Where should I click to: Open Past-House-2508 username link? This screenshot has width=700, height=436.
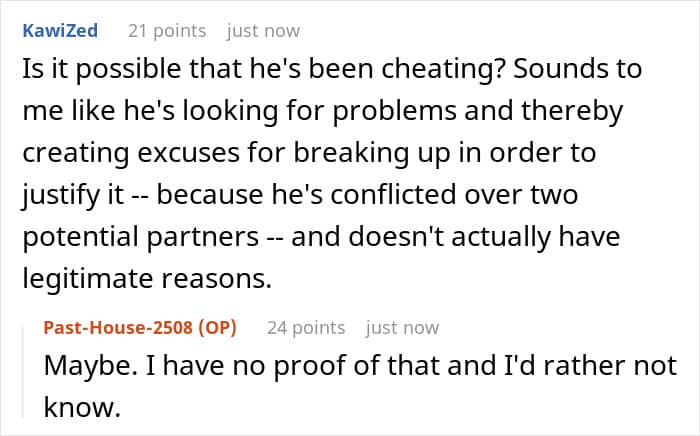(x=118, y=328)
